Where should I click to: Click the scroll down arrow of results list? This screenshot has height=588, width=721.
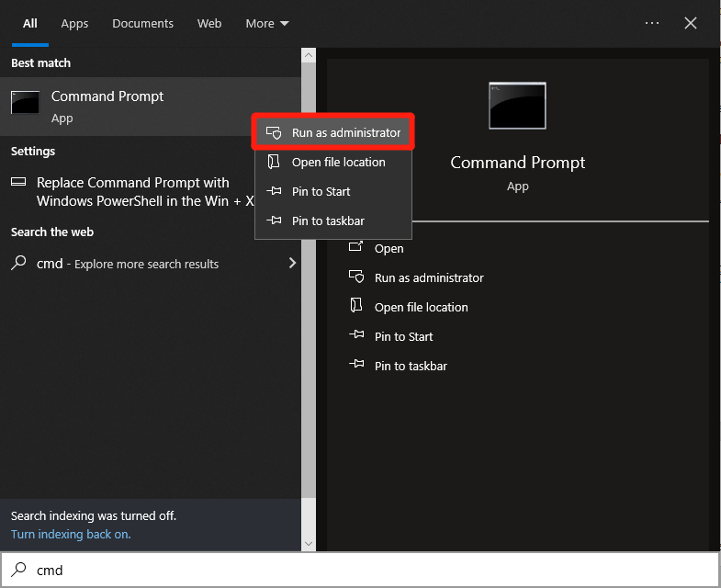[309, 544]
